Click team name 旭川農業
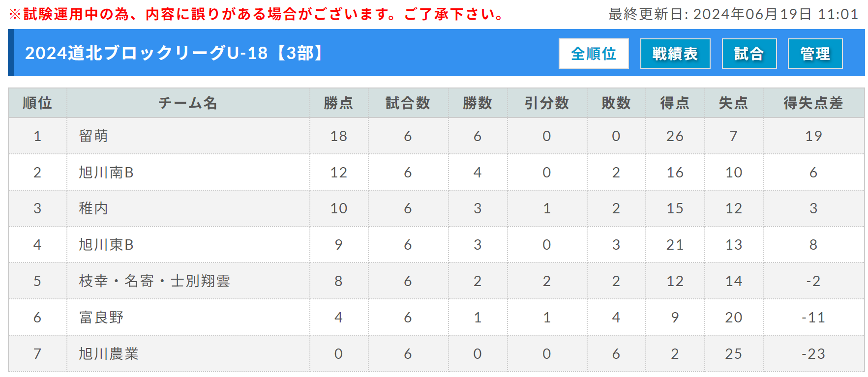868x377 pixels. (109, 354)
